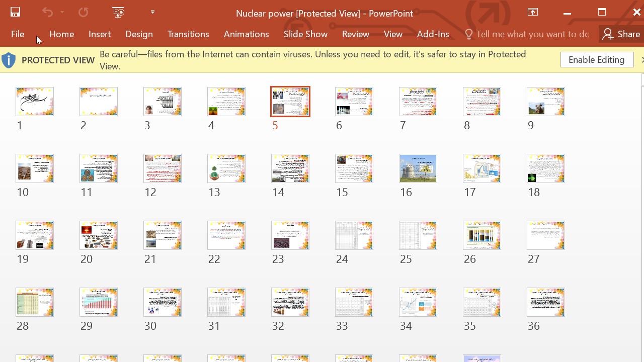Select the Animations tab
The image size is (644, 362).
[247, 34]
